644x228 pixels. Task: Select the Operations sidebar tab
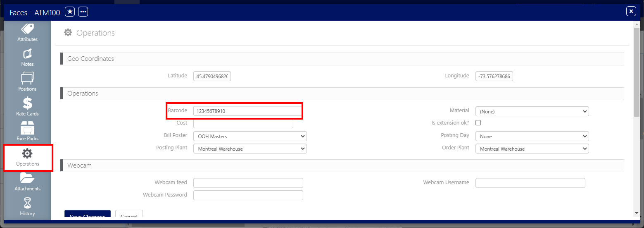click(x=27, y=157)
